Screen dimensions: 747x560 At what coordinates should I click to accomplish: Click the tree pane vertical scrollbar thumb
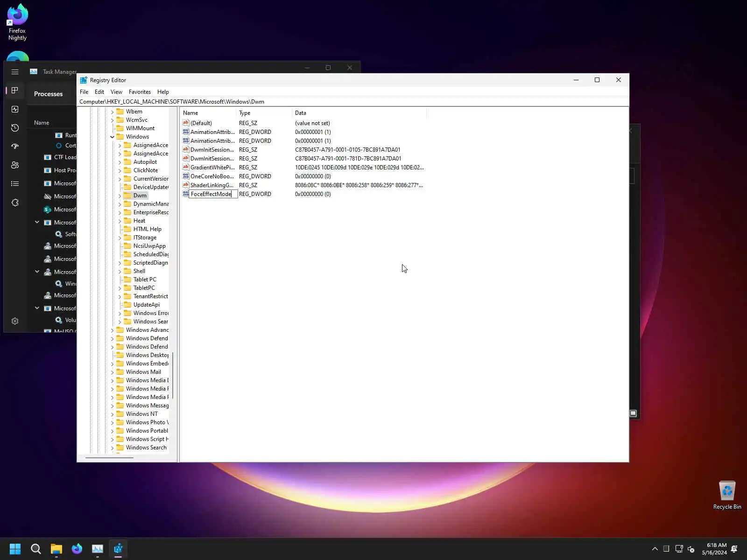pyautogui.click(x=173, y=375)
